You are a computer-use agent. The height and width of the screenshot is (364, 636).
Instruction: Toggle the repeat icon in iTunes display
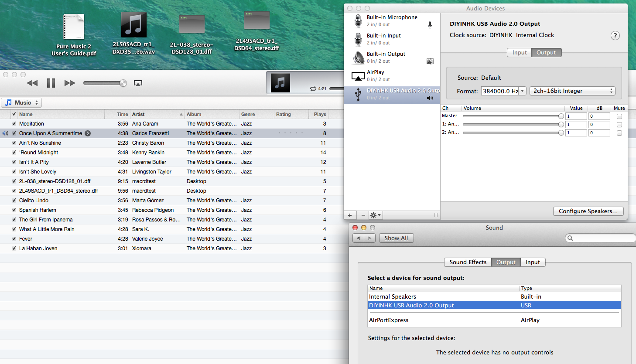tap(313, 88)
